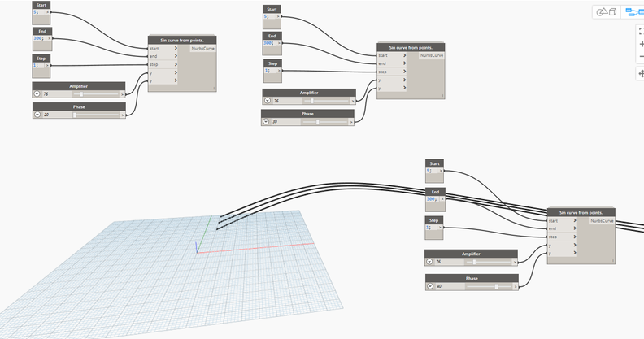Click Start code value 5 in Phase 40 group
The height and width of the screenshot is (339, 644).
429,171
